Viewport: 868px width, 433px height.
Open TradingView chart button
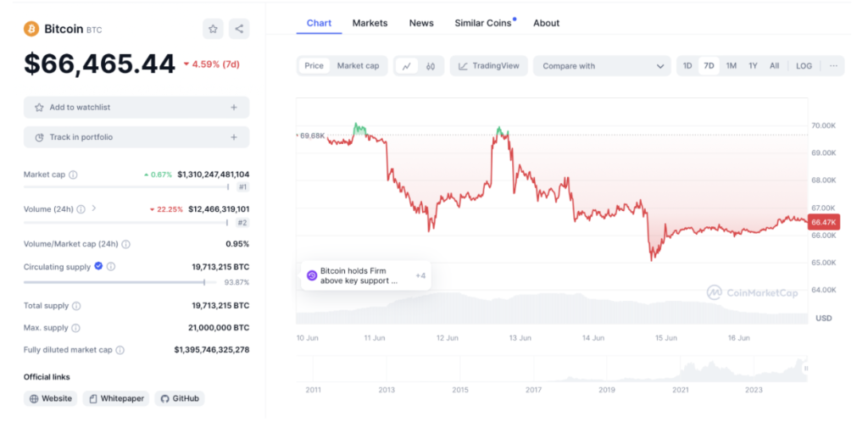tap(489, 66)
